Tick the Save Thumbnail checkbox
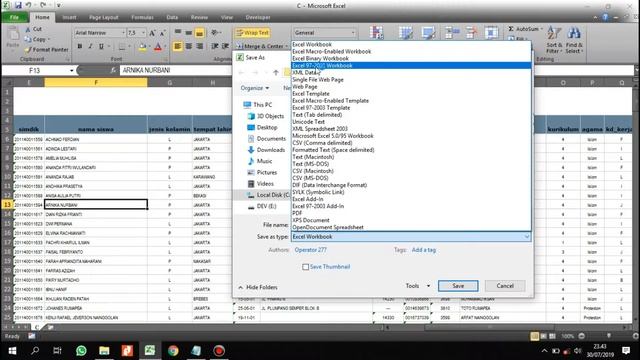640x360 pixels. click(x=305, y=267)
